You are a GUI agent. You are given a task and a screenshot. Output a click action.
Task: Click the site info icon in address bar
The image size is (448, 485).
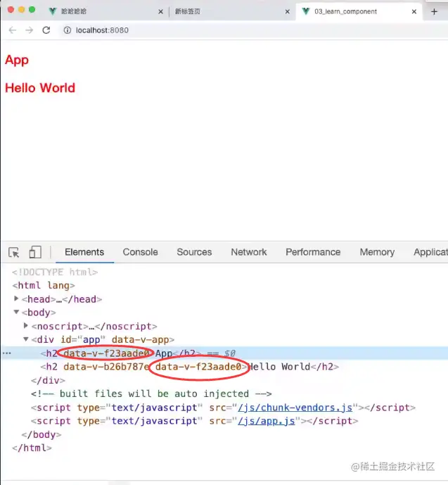67,30
